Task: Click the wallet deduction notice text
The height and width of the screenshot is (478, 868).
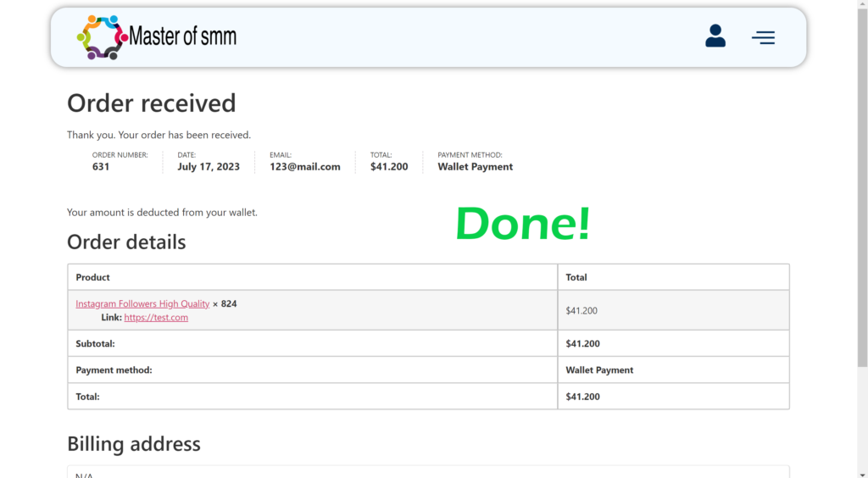Action: click(x=162, y=213)
